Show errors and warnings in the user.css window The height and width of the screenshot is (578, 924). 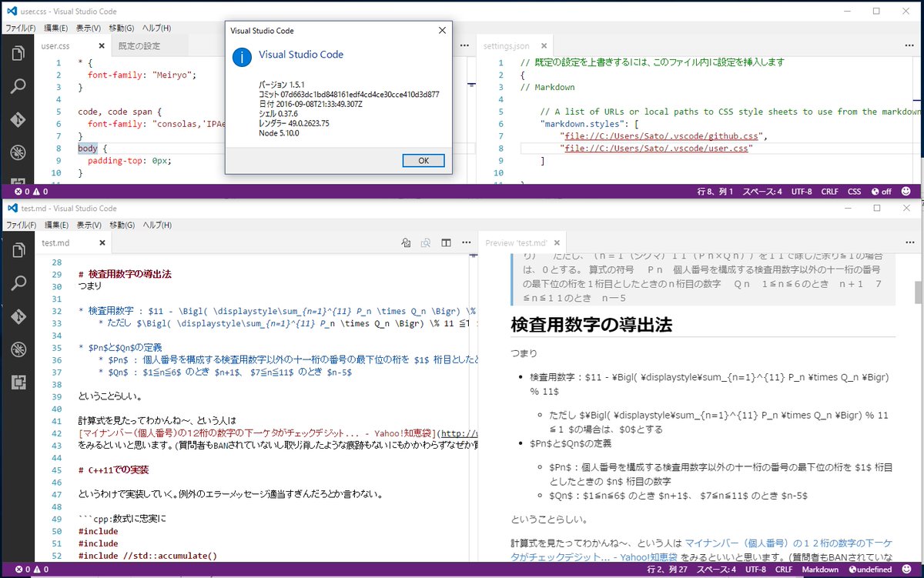point(31,191)
